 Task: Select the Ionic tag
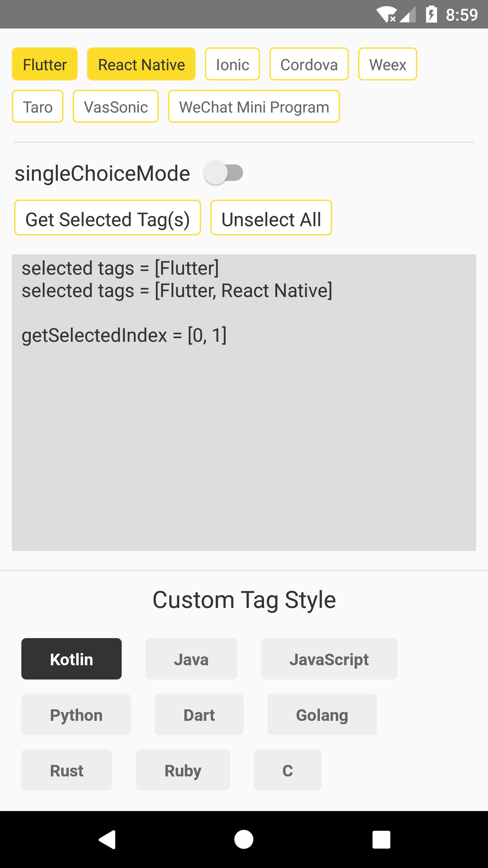232,64
